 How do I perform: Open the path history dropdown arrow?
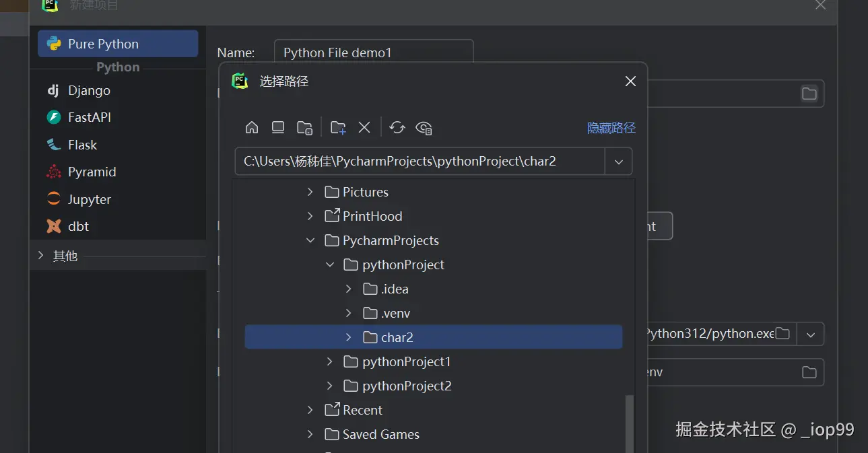pyautogui.click(x=618, y=162)
